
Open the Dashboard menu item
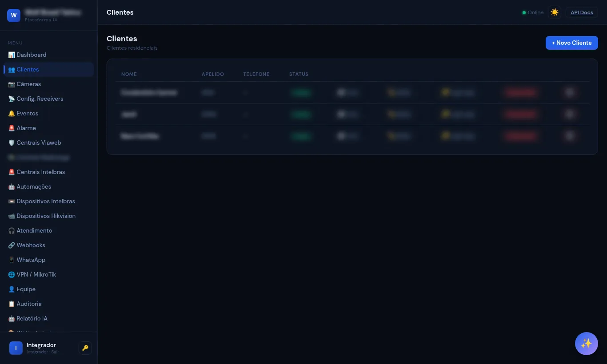(49, 55)
